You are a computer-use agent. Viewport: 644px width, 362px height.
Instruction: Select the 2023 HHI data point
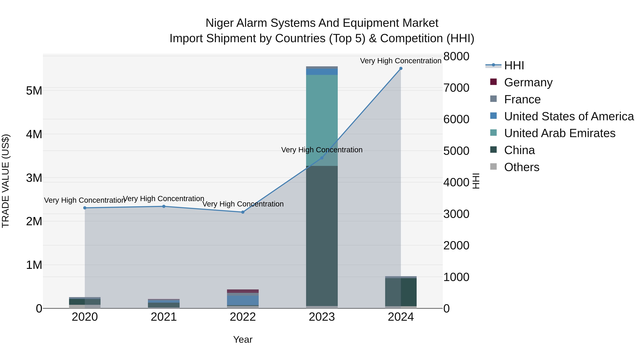tap(322, 158)
